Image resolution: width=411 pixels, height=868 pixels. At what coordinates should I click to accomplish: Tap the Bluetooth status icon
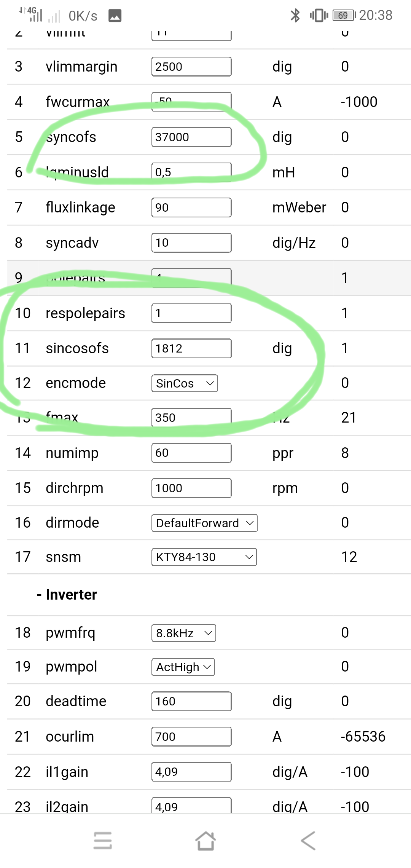click(295, 15)
